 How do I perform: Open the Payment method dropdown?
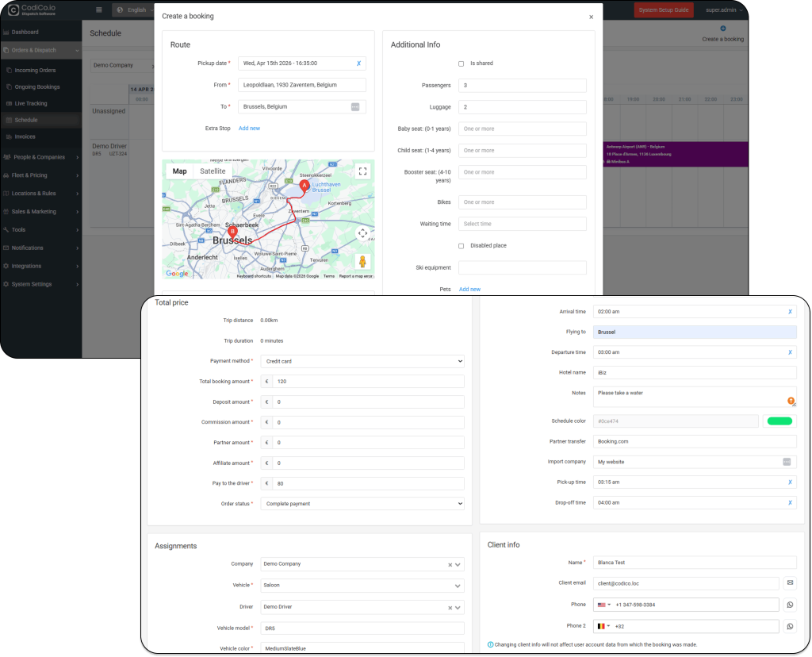tap(362, 361)
